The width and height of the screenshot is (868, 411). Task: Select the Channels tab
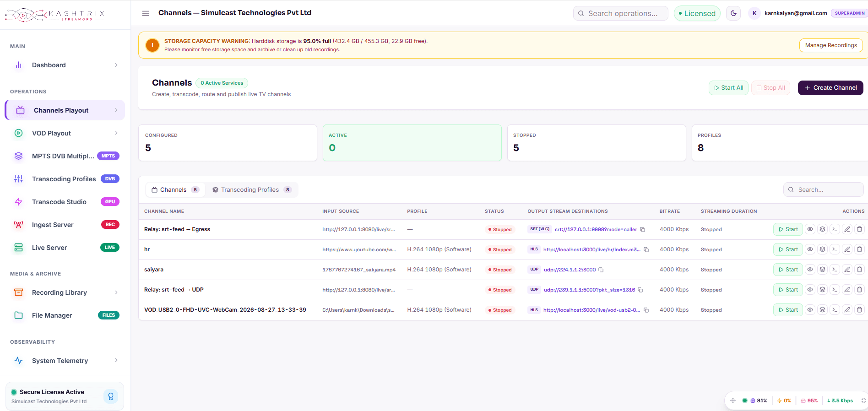[x=175, y=190]
